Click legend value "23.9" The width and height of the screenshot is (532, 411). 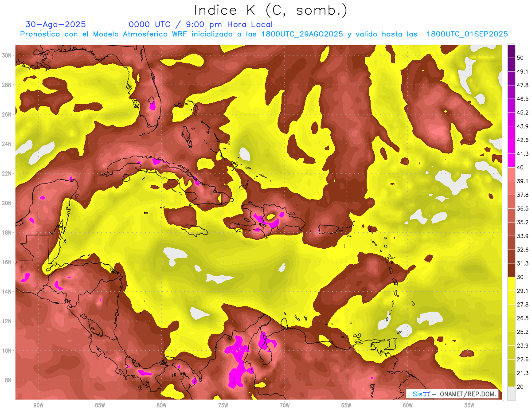(522, 345)
